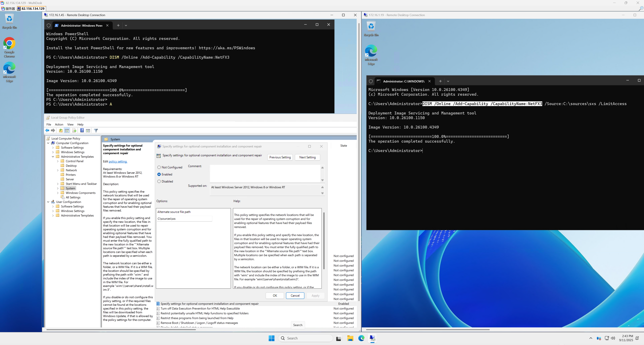
Task: Click Windows Start button on taskbar
Action: click(x=272, y=338)
